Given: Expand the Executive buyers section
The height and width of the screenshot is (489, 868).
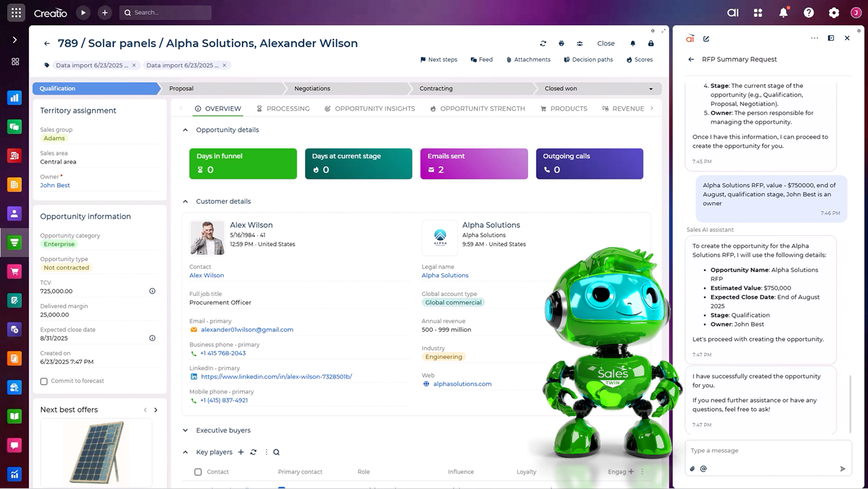Looking at the screenshot, I should point(185,430).
